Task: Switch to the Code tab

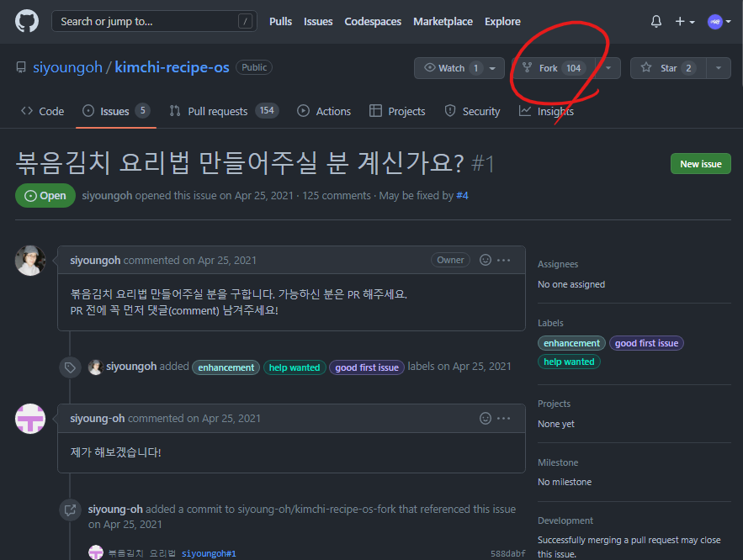Action: (x=43, y=111)
